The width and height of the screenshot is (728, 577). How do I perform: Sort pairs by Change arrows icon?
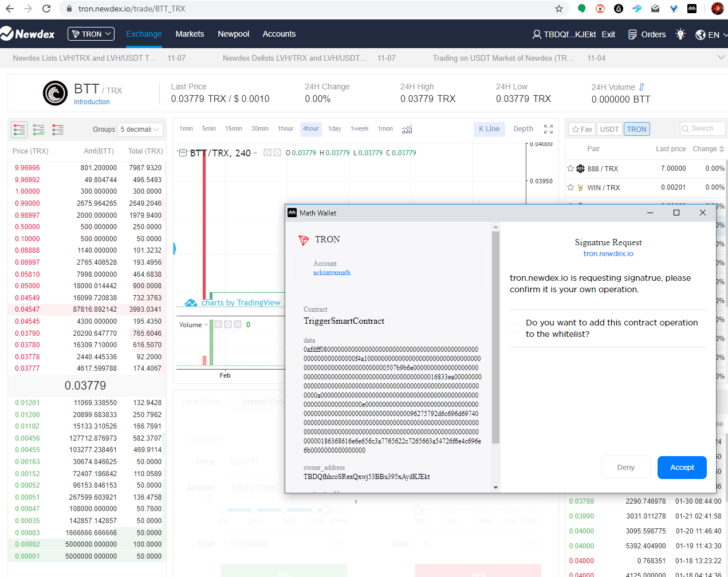tap(722, 149)
